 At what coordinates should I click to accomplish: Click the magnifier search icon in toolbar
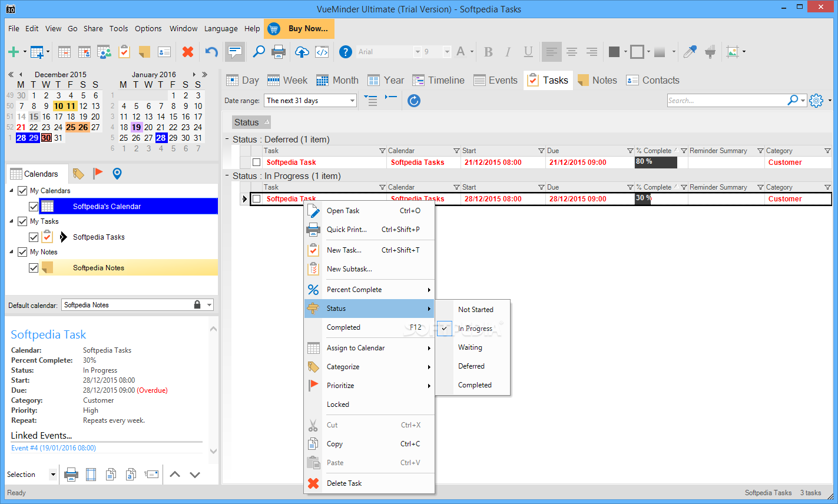259,52
